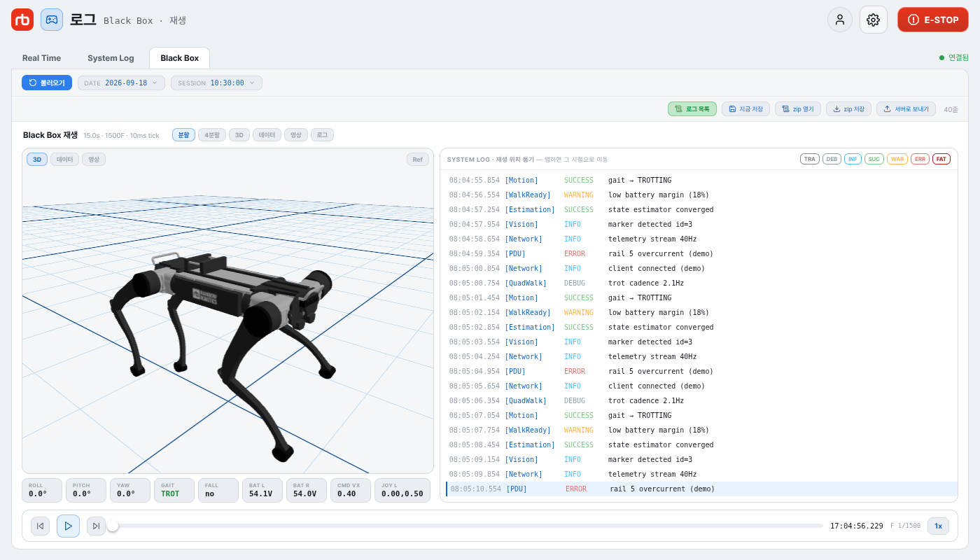Open the SESSION dropdown 10:30:00
The image size is (980, 560).
click(x=217, y=83)
